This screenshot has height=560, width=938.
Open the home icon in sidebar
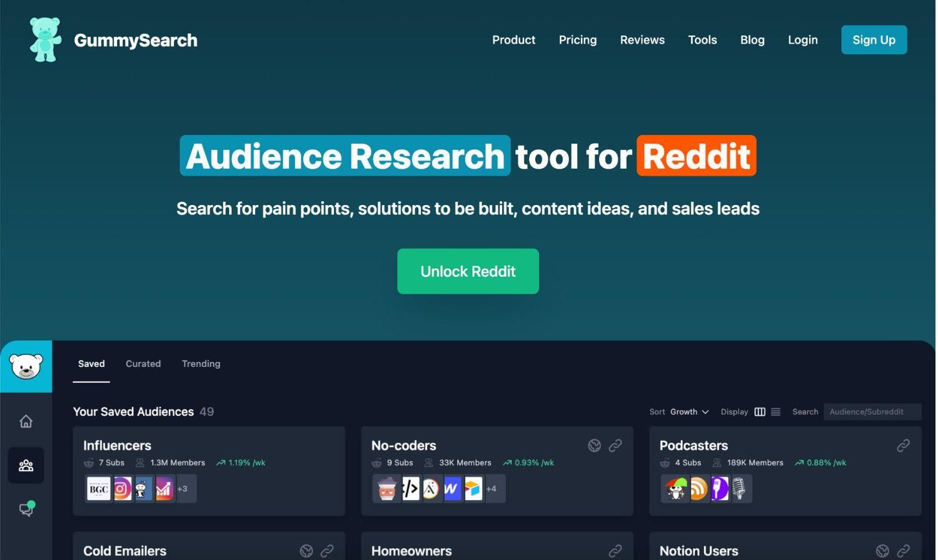pos(26,421)
